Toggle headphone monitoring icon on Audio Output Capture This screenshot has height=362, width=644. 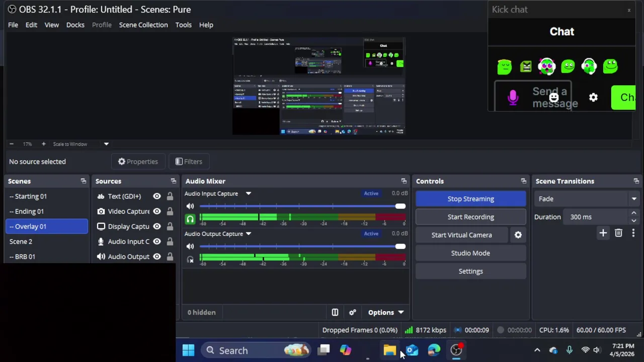pyautogui.click(x=190, y=259)
